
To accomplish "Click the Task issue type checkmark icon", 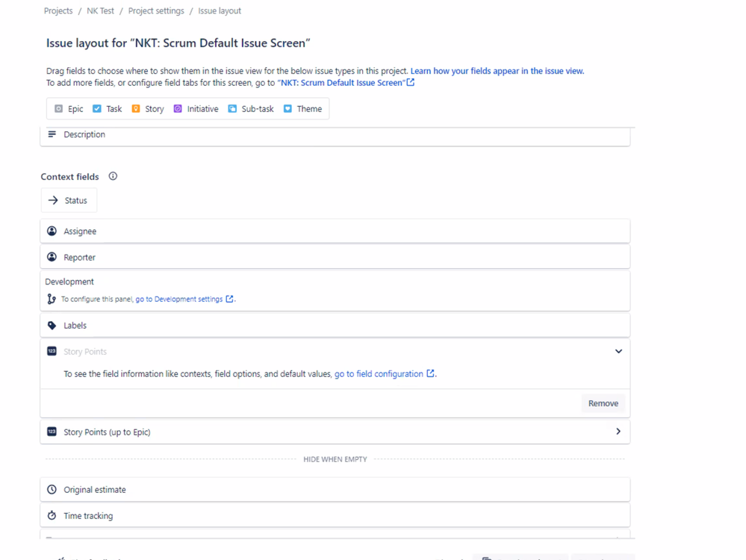I will [97, 108].
